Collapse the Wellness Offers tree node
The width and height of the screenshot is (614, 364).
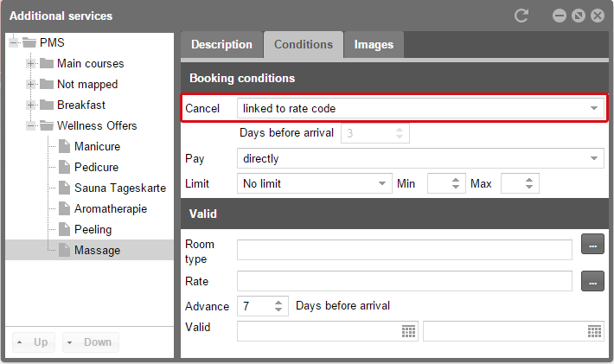(x=30, y=125)
